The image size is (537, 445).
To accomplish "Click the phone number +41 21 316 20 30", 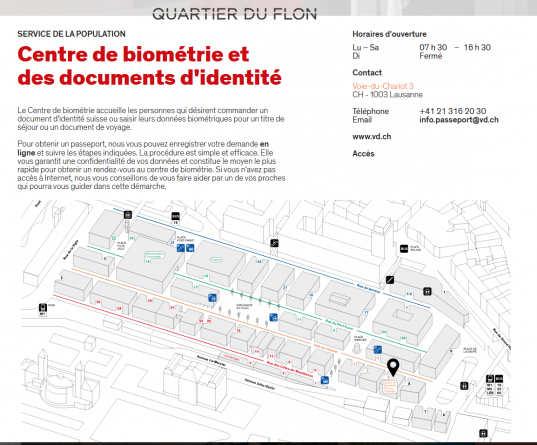I will coord(452,111).
